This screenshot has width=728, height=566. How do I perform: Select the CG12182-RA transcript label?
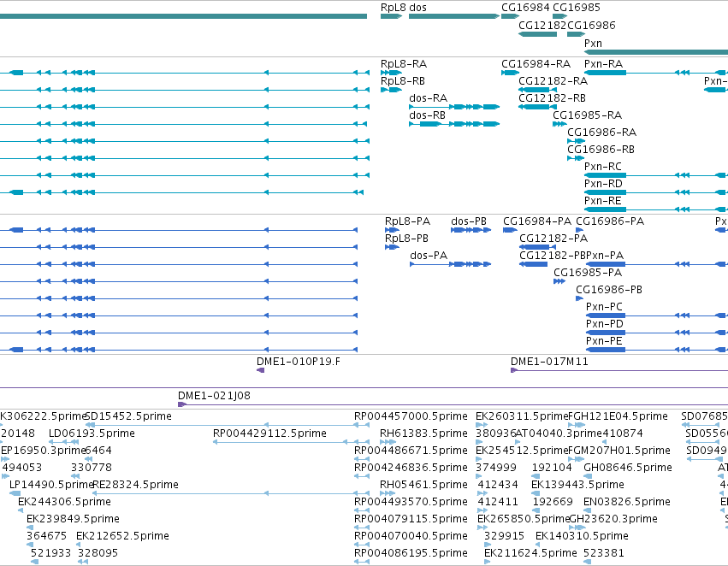click(553, 81)
